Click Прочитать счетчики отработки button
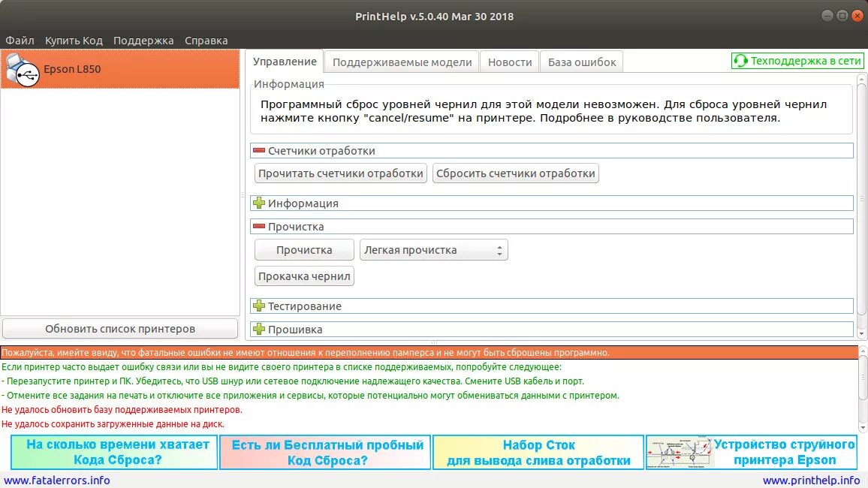The height and width of the screenshot is (488, 868). point(340,173)
